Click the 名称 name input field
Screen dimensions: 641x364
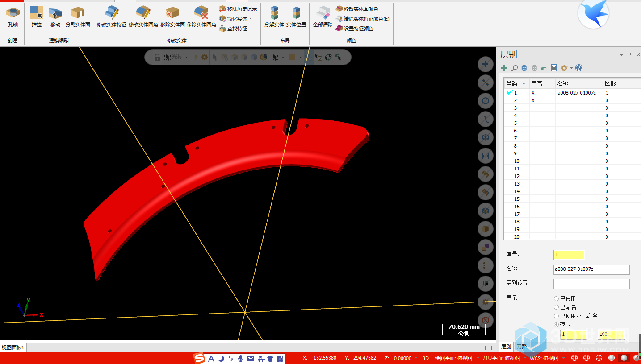click(591, 269)
